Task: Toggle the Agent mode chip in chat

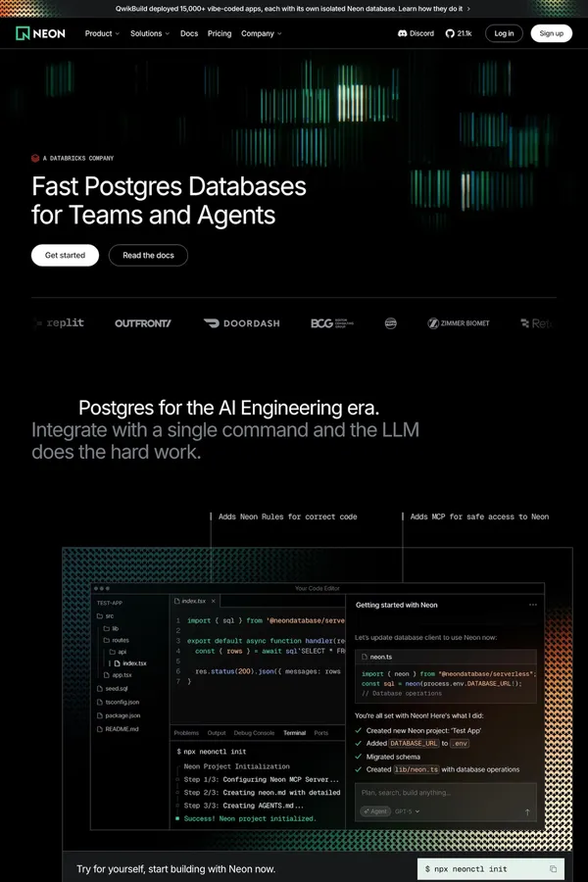Action: click(x=374, y=811)
